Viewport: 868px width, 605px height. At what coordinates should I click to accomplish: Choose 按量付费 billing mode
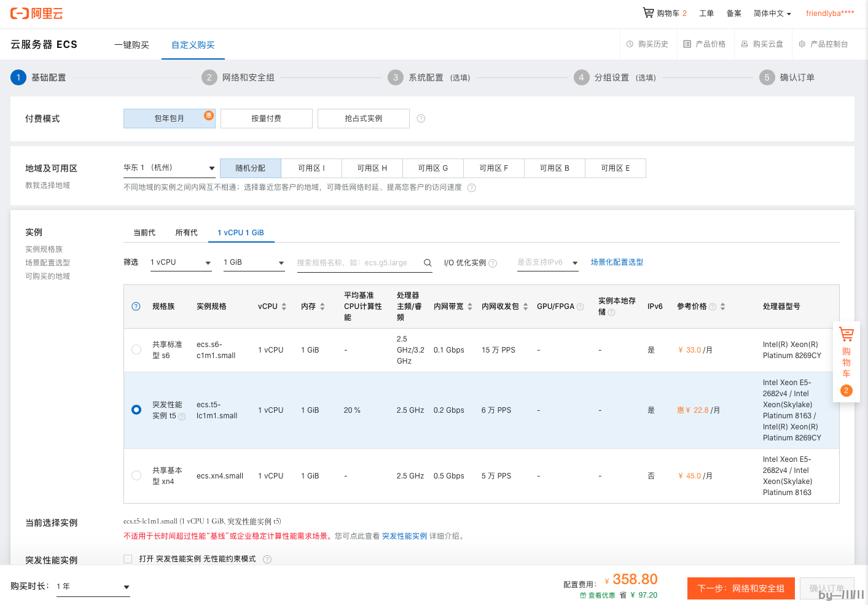tap(267, 119)
